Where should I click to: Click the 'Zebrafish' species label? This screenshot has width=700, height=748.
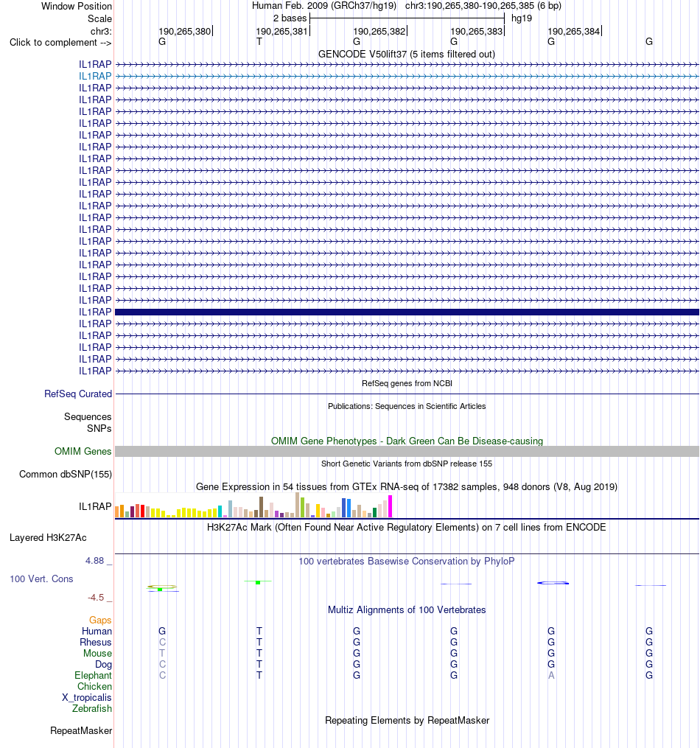click(92, 708)
